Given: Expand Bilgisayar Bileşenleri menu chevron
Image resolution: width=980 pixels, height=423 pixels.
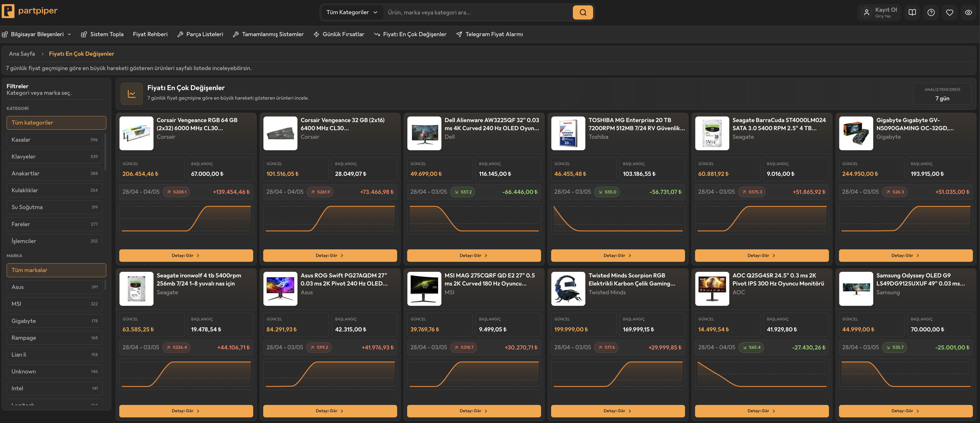Looking at the screenshot, I should pyautogui.click(x=69, y=34).
